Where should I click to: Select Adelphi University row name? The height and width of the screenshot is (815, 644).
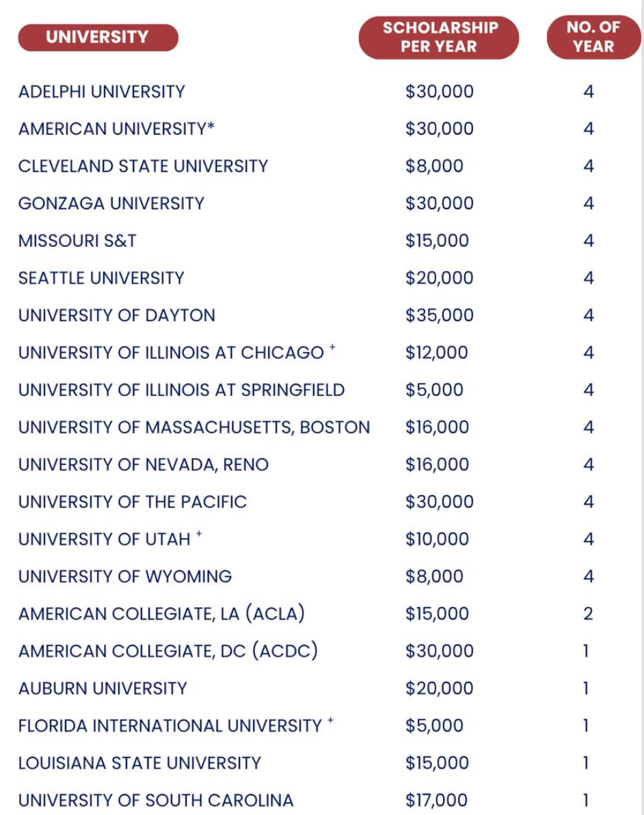click(102, 92)
